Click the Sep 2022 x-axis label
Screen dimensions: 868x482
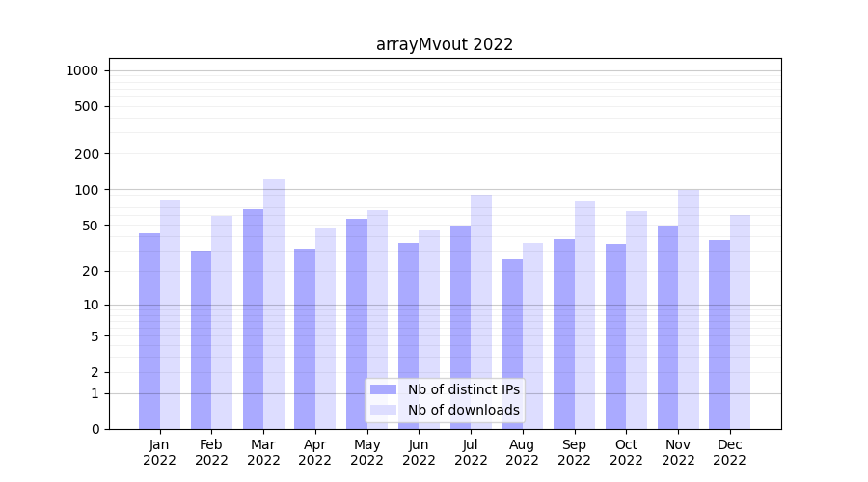tap(574, 452)
